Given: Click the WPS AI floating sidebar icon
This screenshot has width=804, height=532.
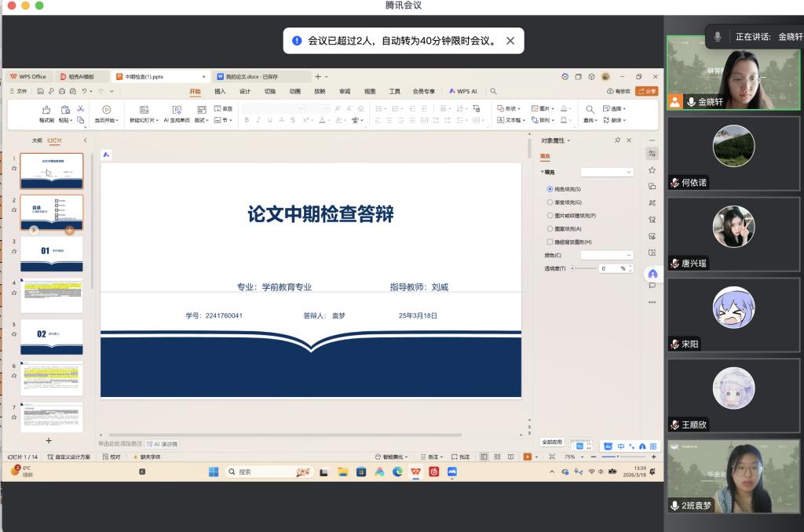Looking at the screenshot, I should pos(652,274).
